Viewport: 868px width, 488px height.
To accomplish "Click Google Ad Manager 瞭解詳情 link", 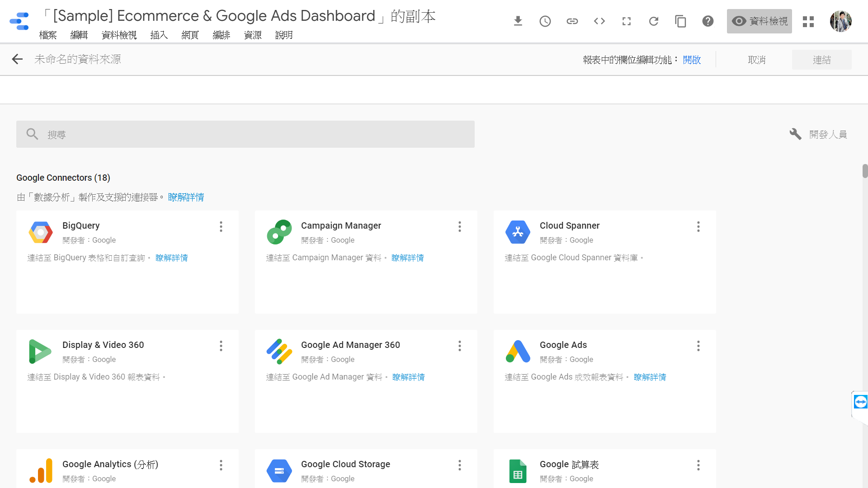I will tap(409, 377).
